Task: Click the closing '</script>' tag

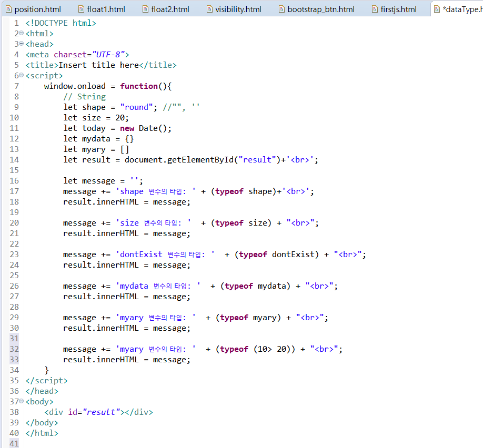Action: point(46,381)
